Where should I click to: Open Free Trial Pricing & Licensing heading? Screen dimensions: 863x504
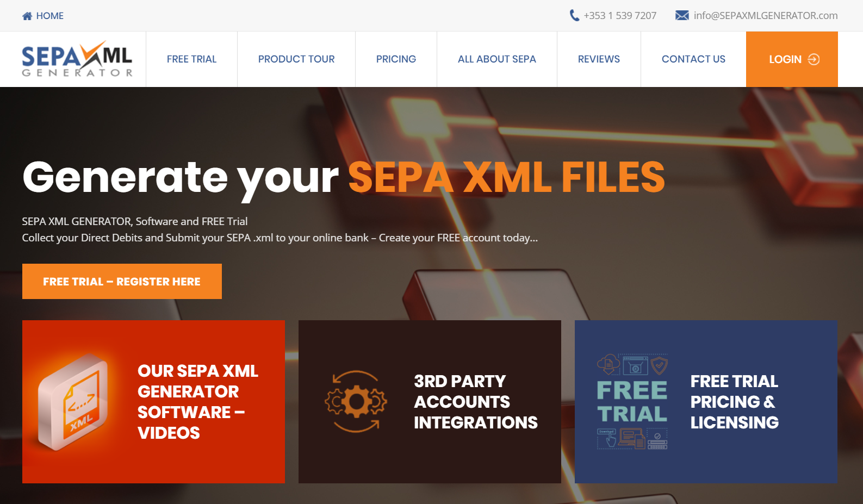[x=734, y=402]
